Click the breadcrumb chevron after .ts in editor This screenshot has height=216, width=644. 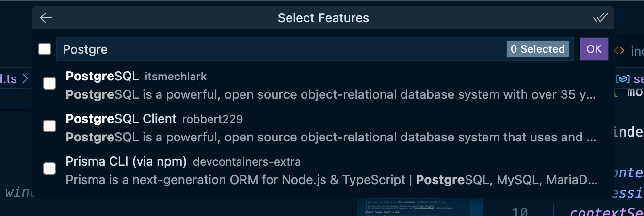click(25, 78)
